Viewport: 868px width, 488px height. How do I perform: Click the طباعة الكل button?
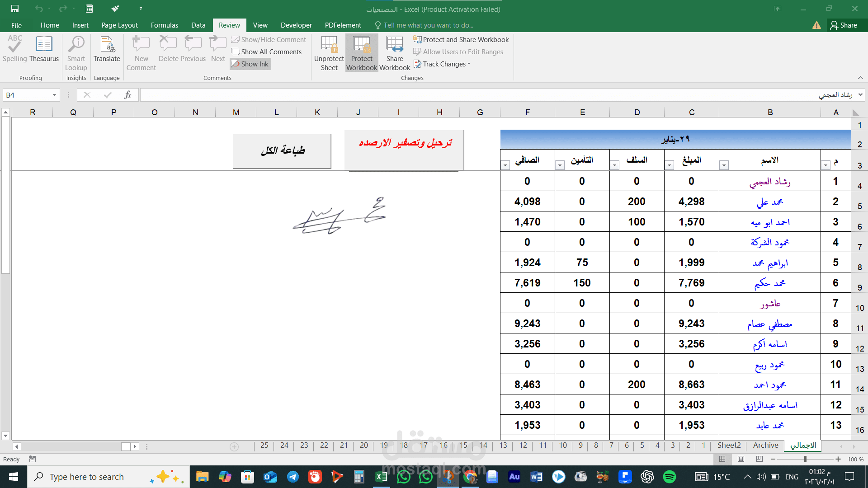[281, 150]
